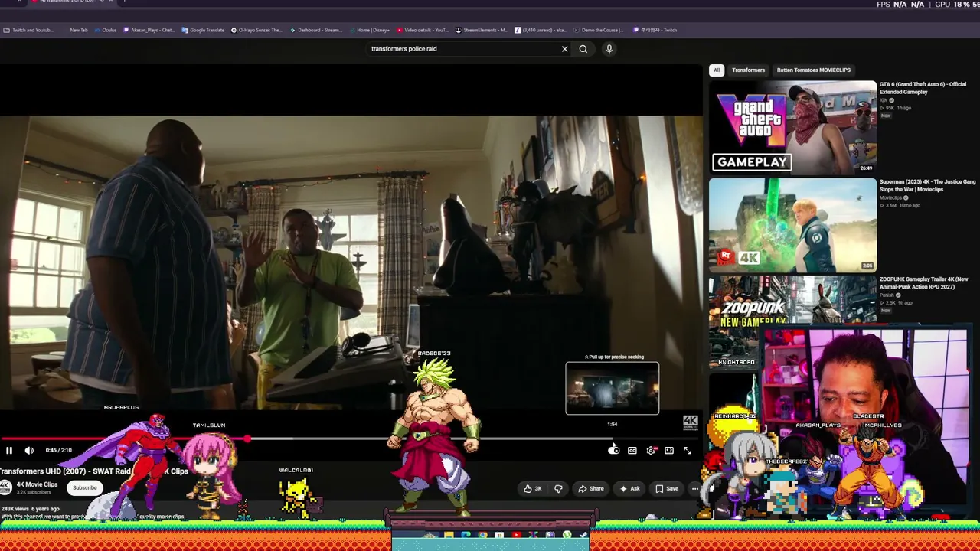Open the 3,410 unread mail bookmark
Image resolution: width=980 pixels, height=551 pixels.
[541, 31]
